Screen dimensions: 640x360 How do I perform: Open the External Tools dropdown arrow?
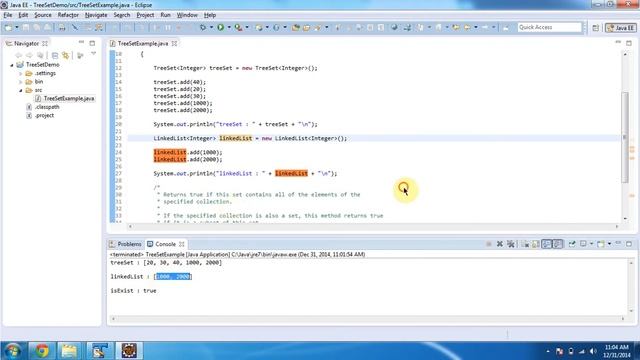click(247, 27)
